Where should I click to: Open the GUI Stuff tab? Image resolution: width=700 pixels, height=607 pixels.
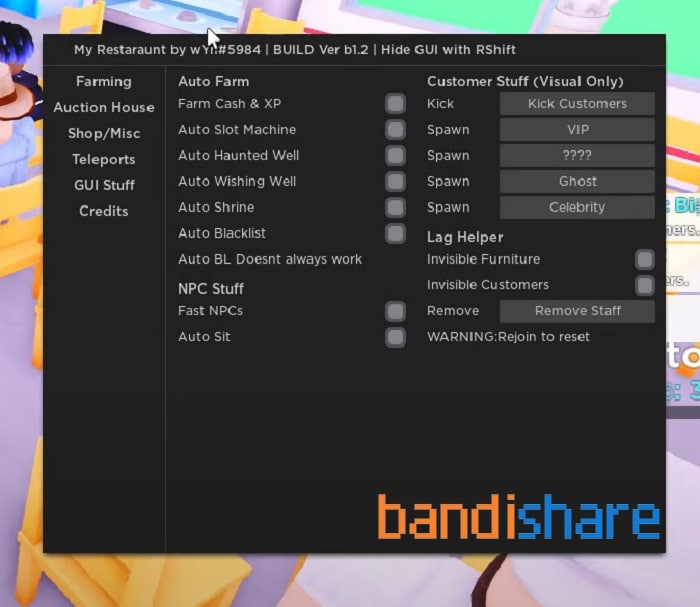click(x=104, y=186)
